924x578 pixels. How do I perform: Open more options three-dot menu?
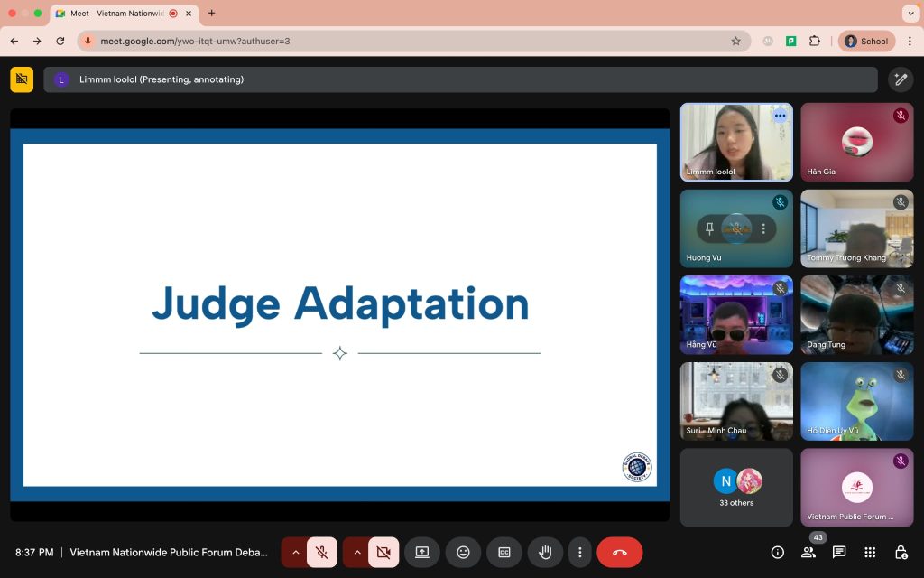(x=580, y=553)
